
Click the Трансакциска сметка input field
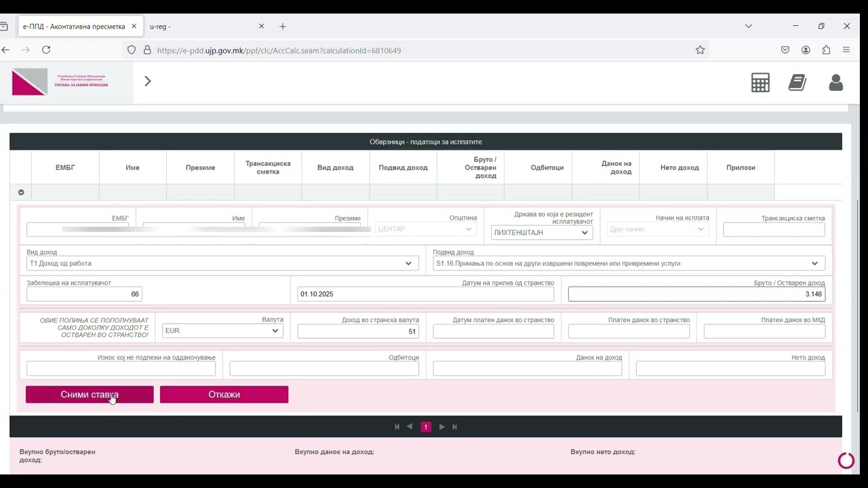point(774,229)
